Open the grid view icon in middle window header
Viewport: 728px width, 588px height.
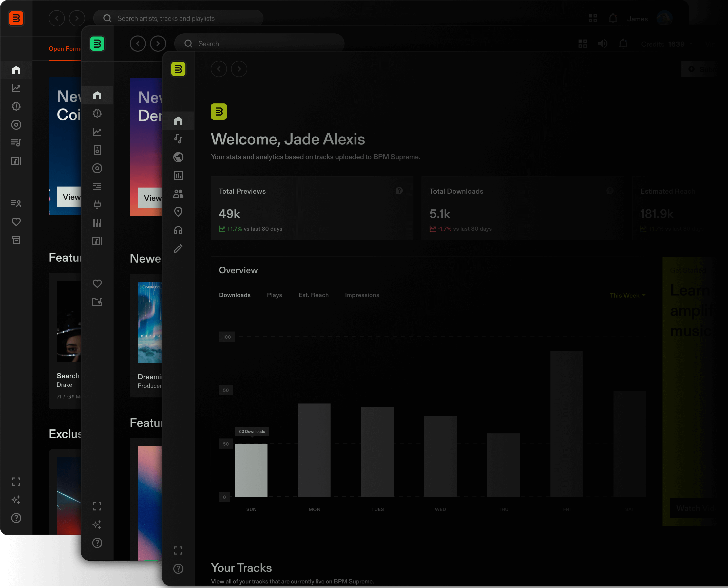[582, 44]
